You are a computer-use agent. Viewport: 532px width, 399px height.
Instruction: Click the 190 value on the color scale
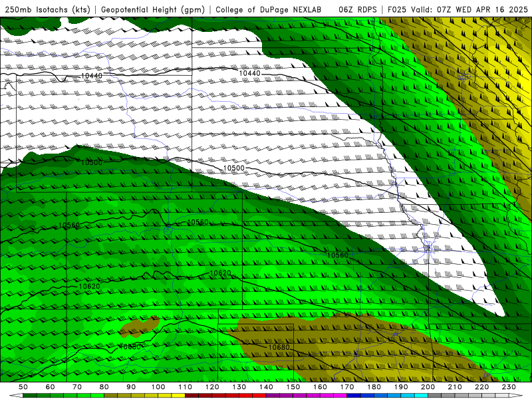pyautogui.click(x=402, y=387)
